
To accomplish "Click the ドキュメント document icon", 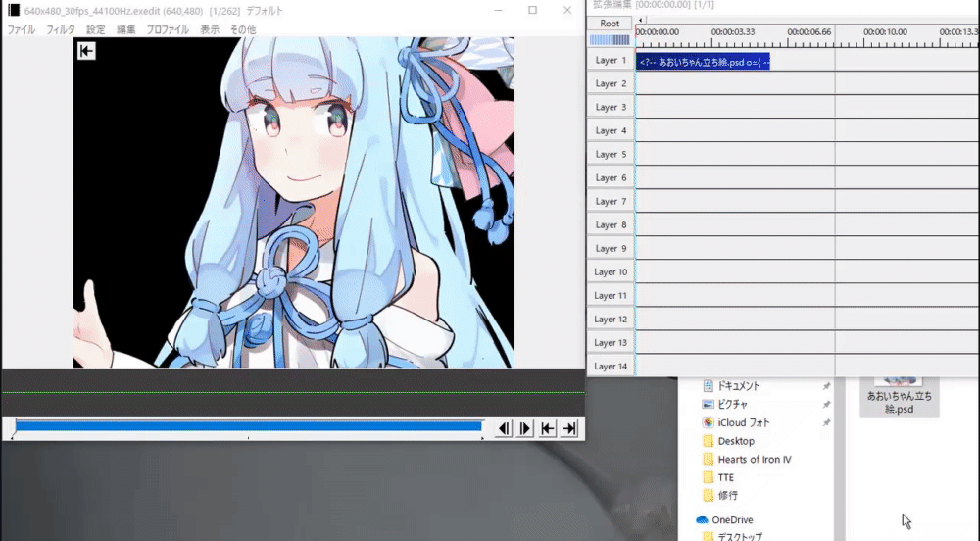I will pos(708,386).
